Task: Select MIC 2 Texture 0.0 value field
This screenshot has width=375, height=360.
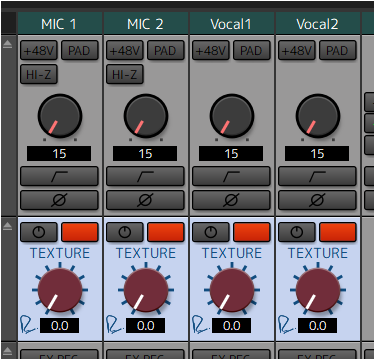Action: coord(146,326)
